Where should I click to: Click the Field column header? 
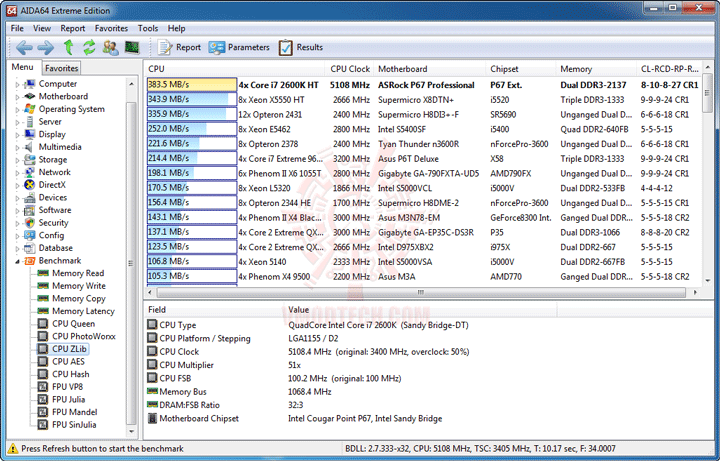tap(214, 310)
